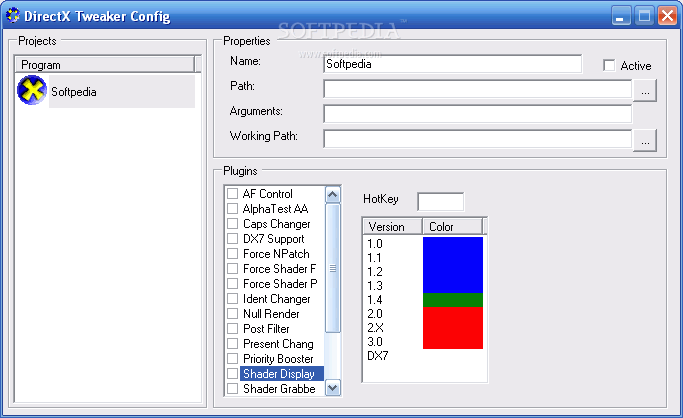Enable the AlphaTest AA plugin checkbox

(x=233, y=209)
